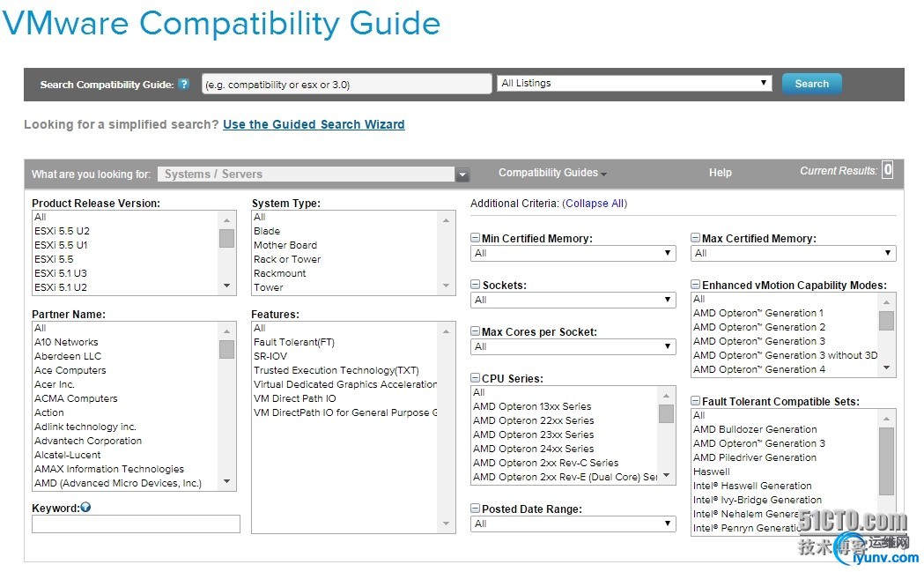Open the Compatibility Guides menu
The height and width of the screenshot is (572, 924).
click(x=551, y=173)
